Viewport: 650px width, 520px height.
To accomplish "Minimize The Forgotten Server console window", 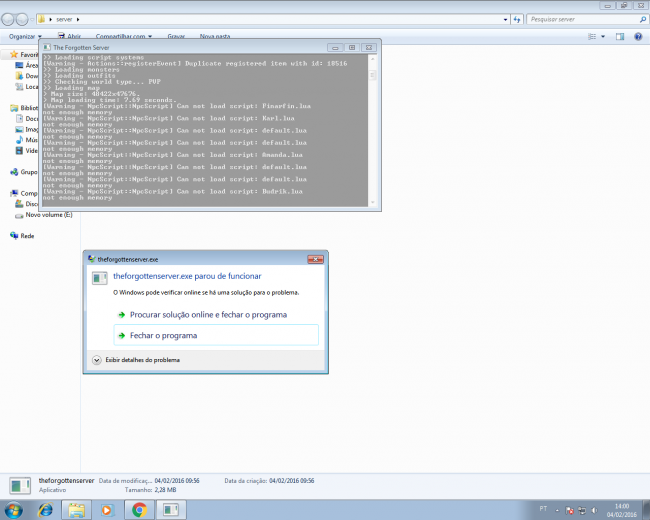I will coord(335,48).
